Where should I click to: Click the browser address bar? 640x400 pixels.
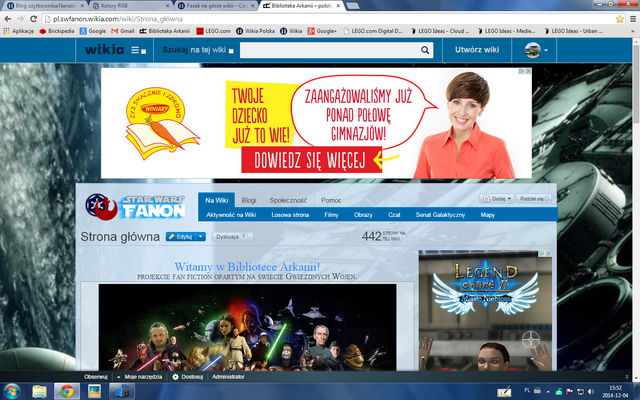pos(327,19)
